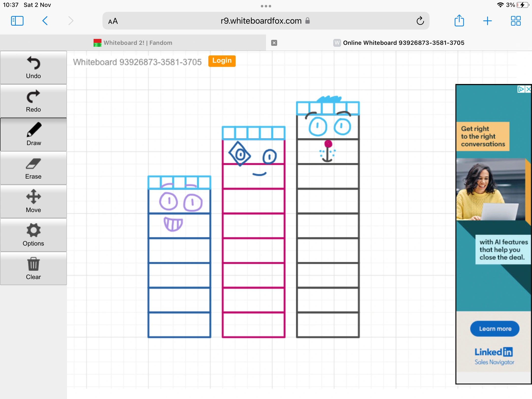The height and width of the screenshot is (399, 532).
Task: Switch to Whiteboard 2! Fandom tab
Action: pyautogui.click(x=133, y=43)
